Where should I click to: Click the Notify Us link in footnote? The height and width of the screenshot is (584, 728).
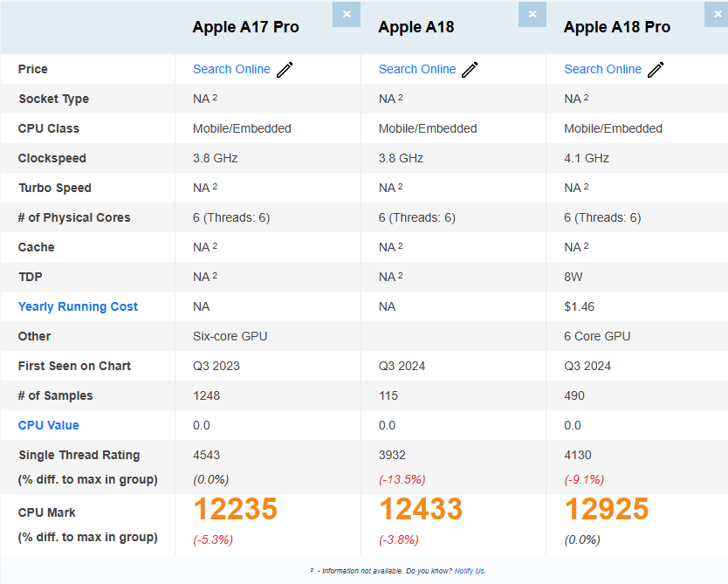tap(470, 571)
